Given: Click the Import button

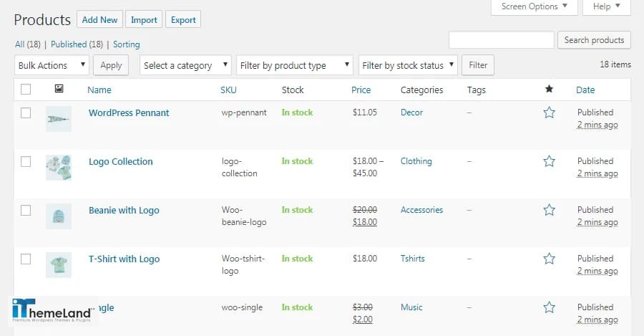Looking at the screenshot, I should click(x=144, y=20).
